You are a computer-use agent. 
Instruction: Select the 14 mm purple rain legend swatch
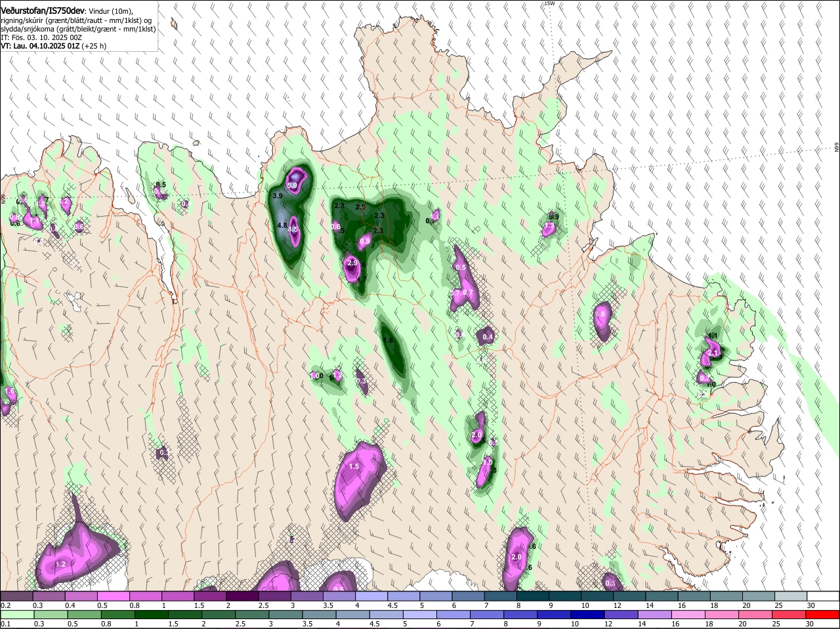coord(655,615)
